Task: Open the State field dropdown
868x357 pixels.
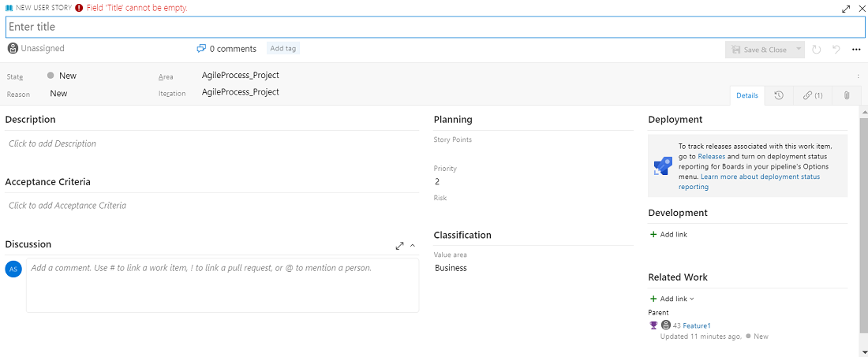Action: [x=67, y=76]
